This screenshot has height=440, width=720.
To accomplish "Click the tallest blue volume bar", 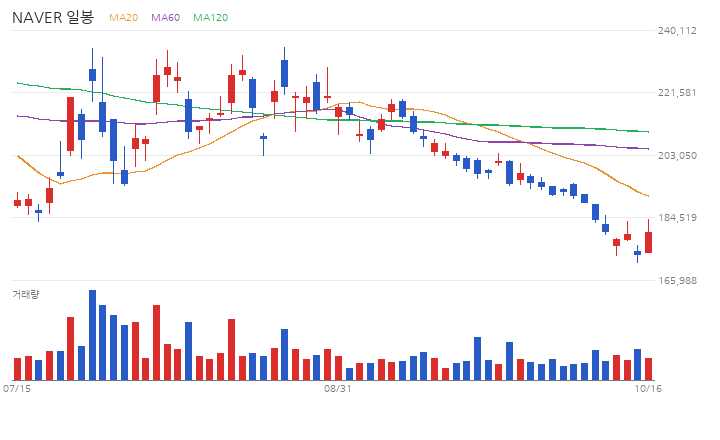I will [92, 335].
